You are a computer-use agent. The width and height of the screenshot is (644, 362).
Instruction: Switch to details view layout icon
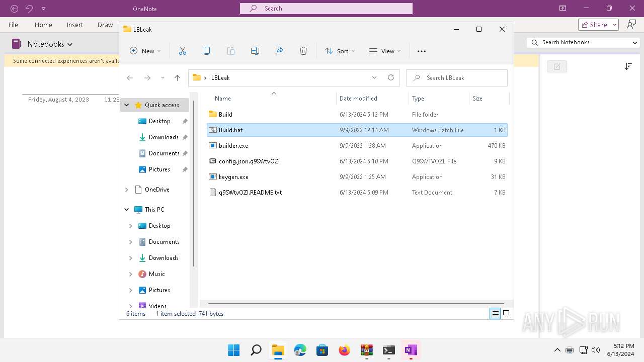point(495,313)
